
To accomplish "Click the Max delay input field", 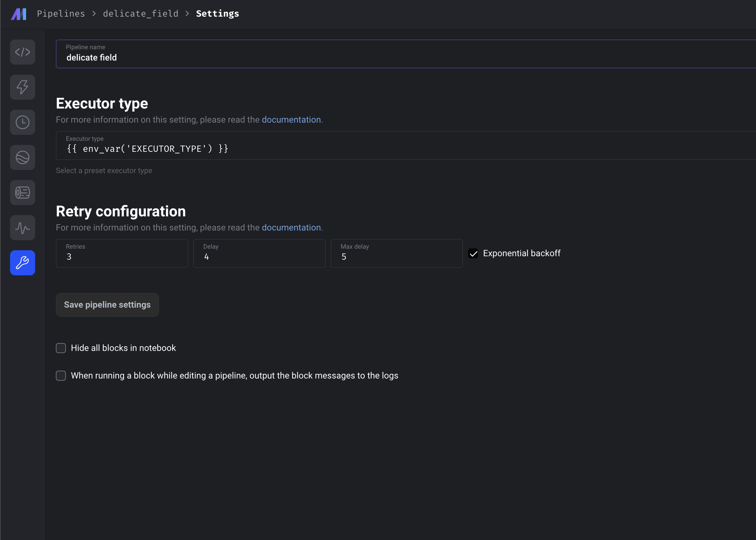I will [397, 253].
